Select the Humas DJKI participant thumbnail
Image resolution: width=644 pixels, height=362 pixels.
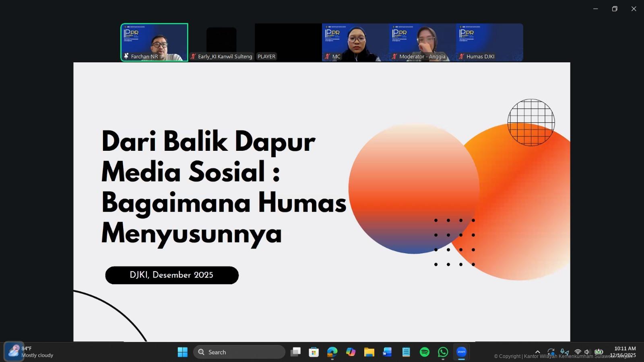tap(489, 42)
